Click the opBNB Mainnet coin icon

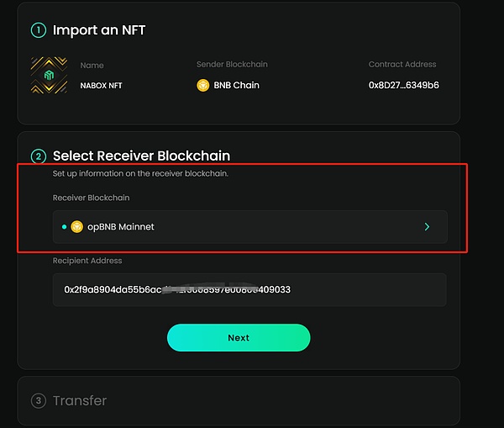[77, 226]
